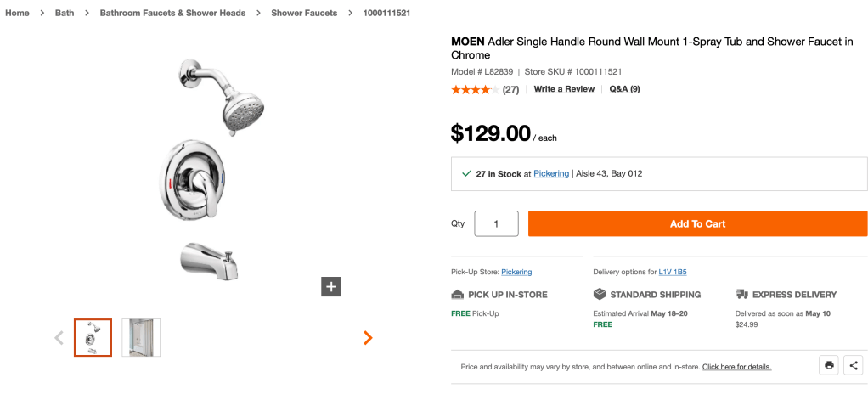Expand product image with plus icon
This screenshot has height=400, width=868.
pos(331,286)
